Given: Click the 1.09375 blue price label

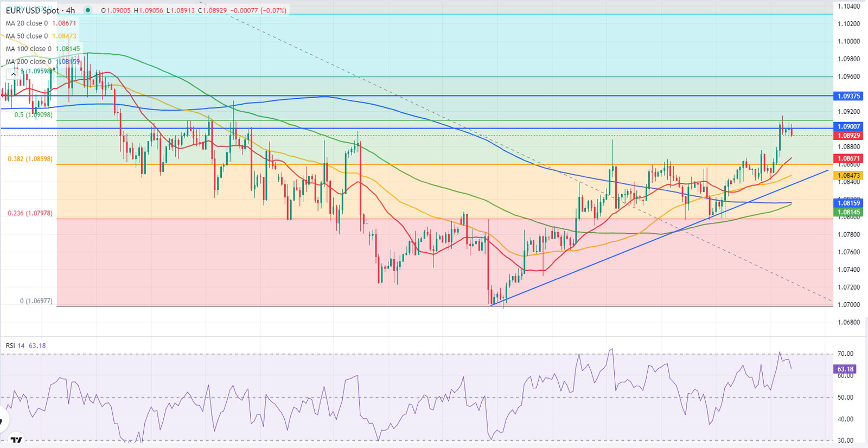Looking at the screenshot, I should tap(848, 96).
